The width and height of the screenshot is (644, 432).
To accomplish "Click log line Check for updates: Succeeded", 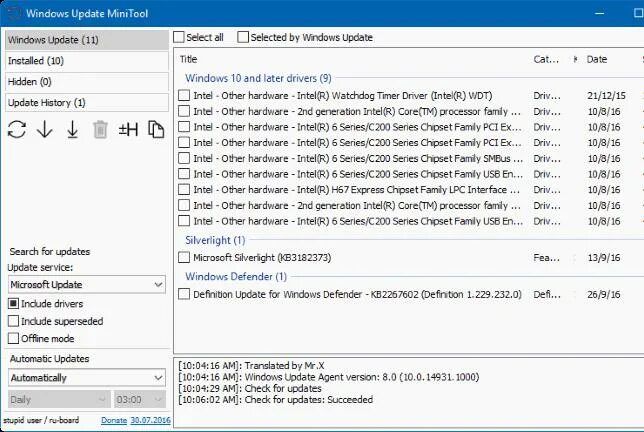I will coord(275,400).
